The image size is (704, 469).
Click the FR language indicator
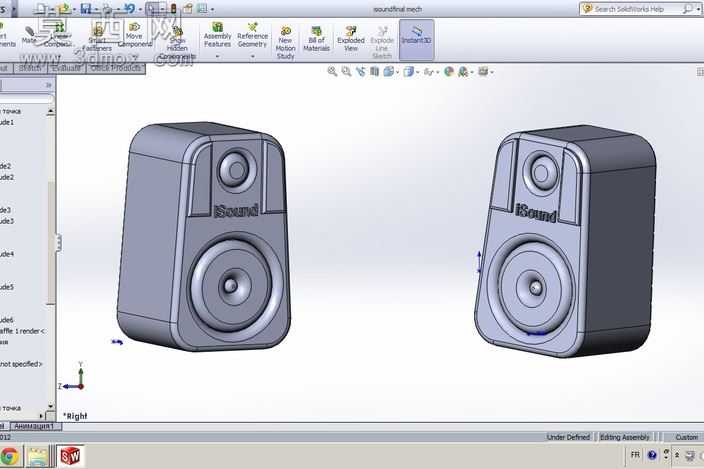pyautogui.click(x=635, y=455)
